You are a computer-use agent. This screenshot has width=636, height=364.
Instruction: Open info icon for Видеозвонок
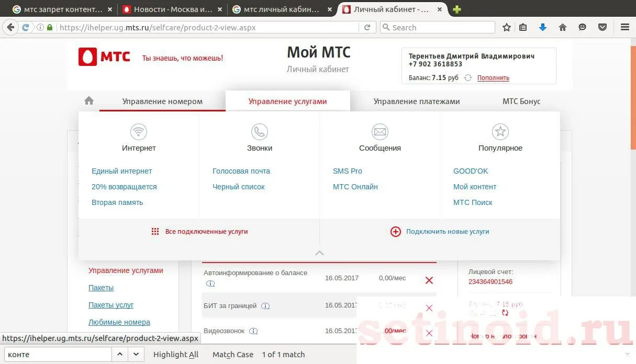pyautogui.click(x=253, y=331)
